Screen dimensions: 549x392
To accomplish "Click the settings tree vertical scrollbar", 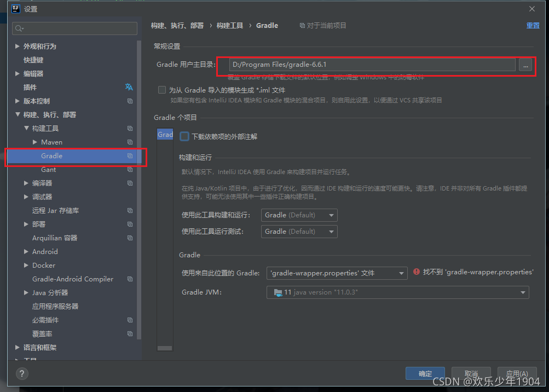I will [x=139, y=189].
